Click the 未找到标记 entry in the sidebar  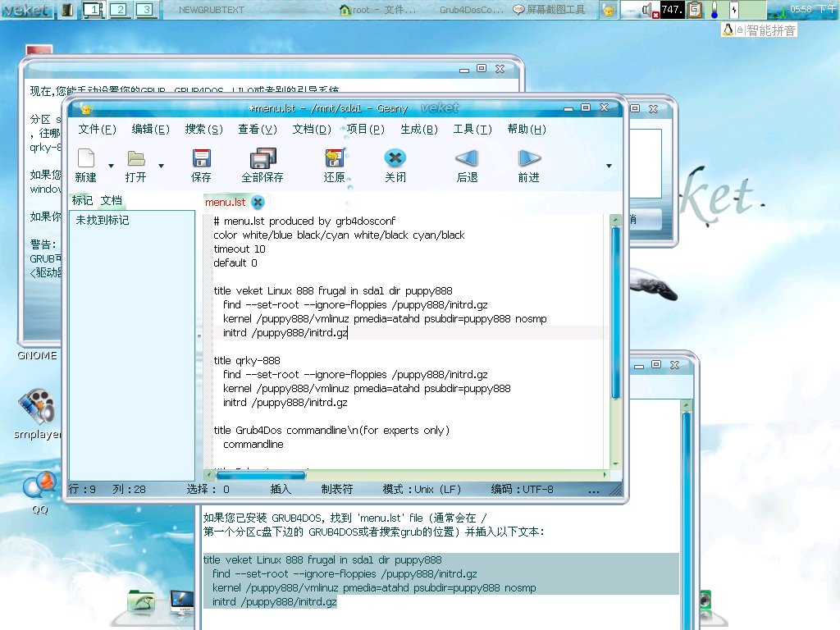click(x=103, y=220)
